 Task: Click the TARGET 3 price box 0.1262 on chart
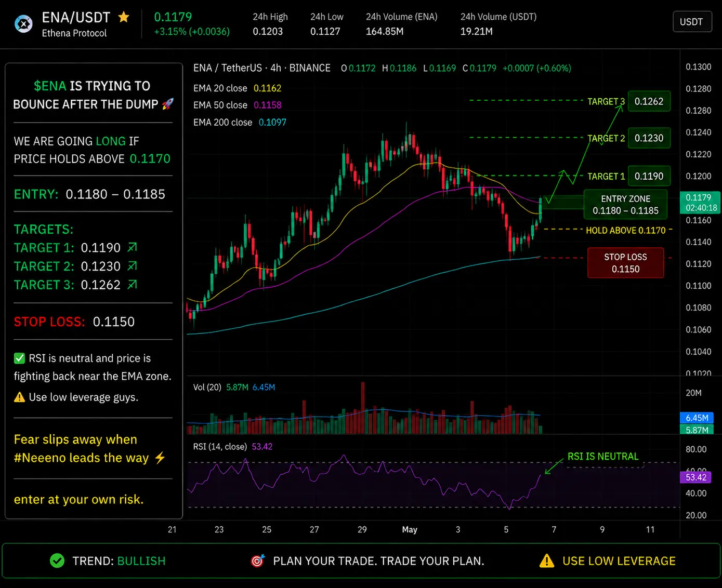click(x=649, y=101)
